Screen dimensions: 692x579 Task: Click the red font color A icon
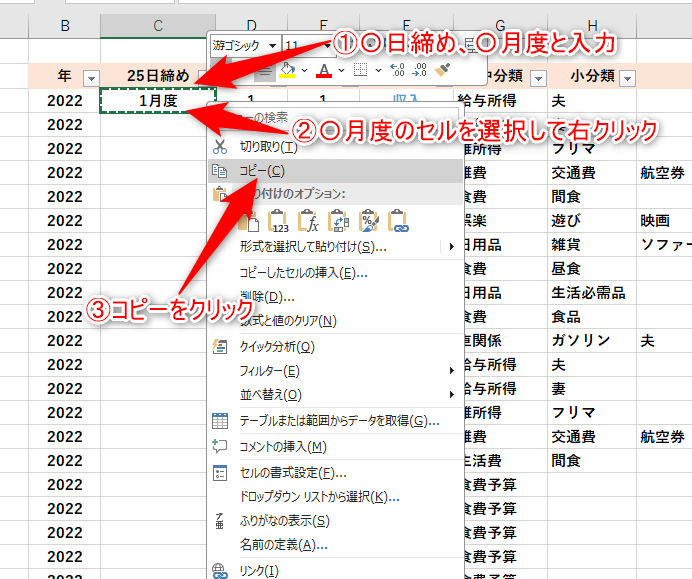tap(324, 70)
